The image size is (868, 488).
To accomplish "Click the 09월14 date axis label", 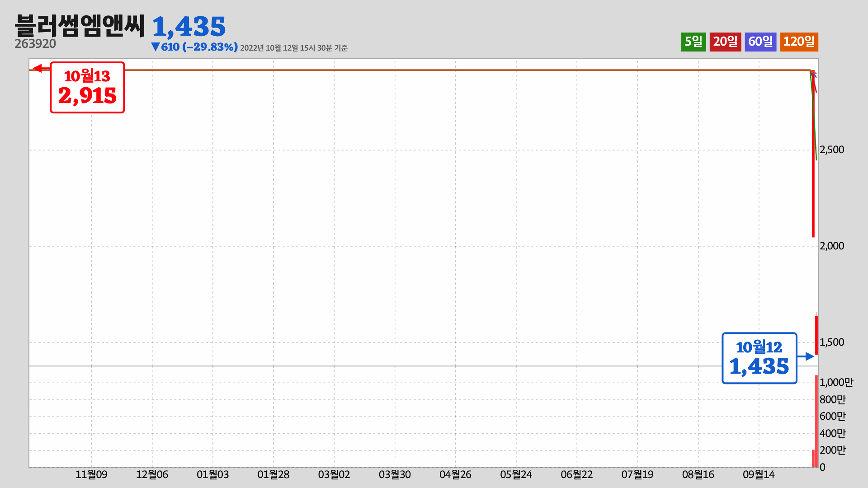I will (x=759, y=475).
